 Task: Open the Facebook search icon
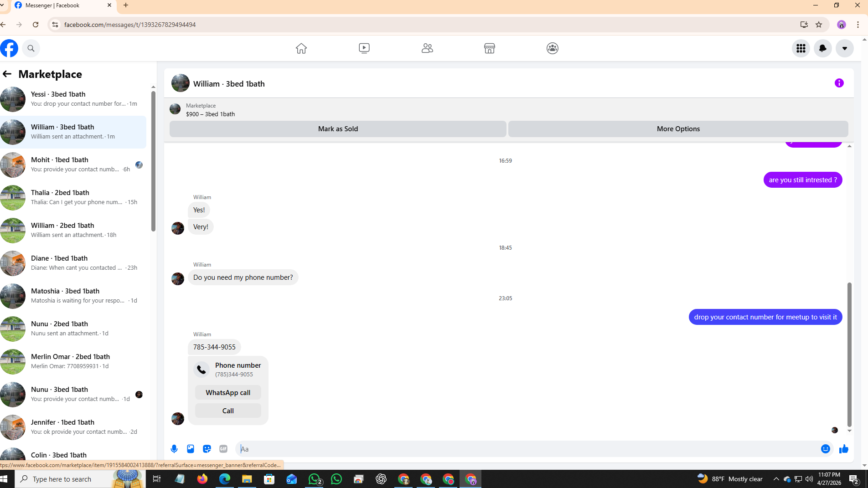[31, 48]
